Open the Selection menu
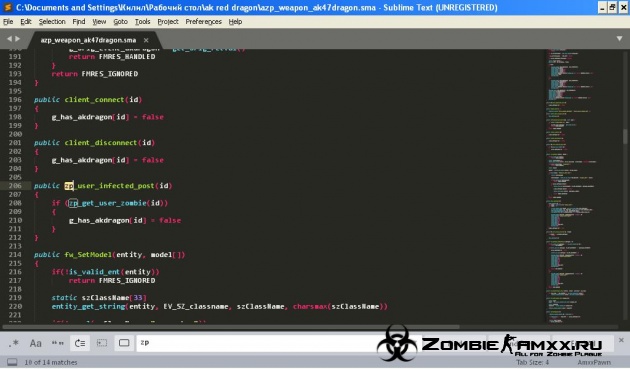630x369 pixels. tap(52, 22)
